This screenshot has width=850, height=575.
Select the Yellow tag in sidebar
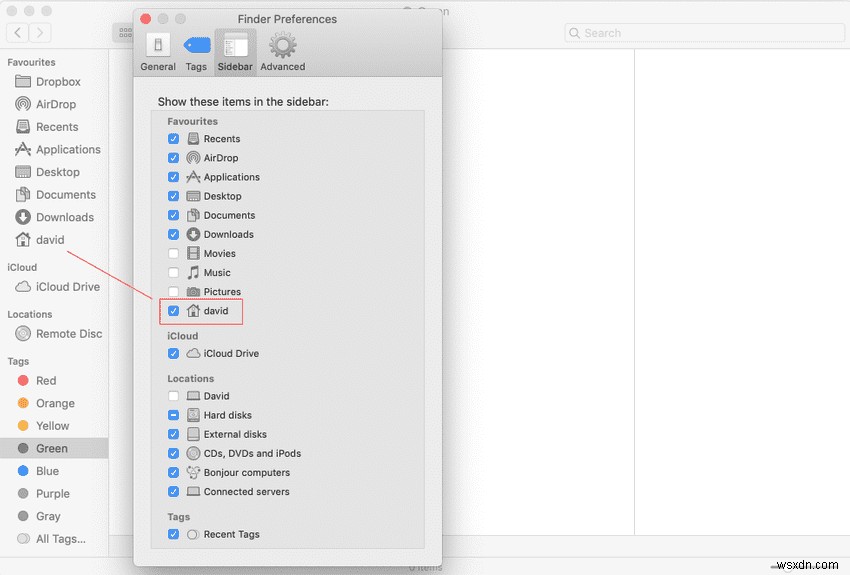pyautogui.click(x=54, y=426)
